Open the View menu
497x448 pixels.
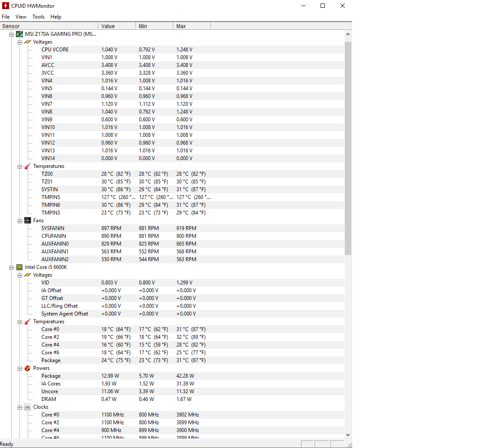21,17
